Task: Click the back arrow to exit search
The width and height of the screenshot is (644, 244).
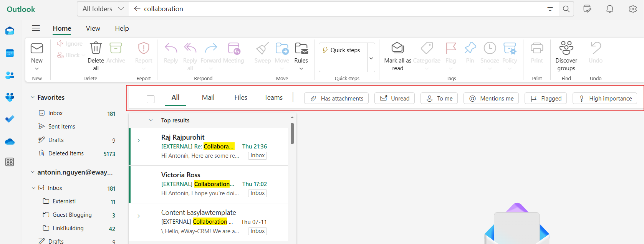Action: (x=137, y=8)
